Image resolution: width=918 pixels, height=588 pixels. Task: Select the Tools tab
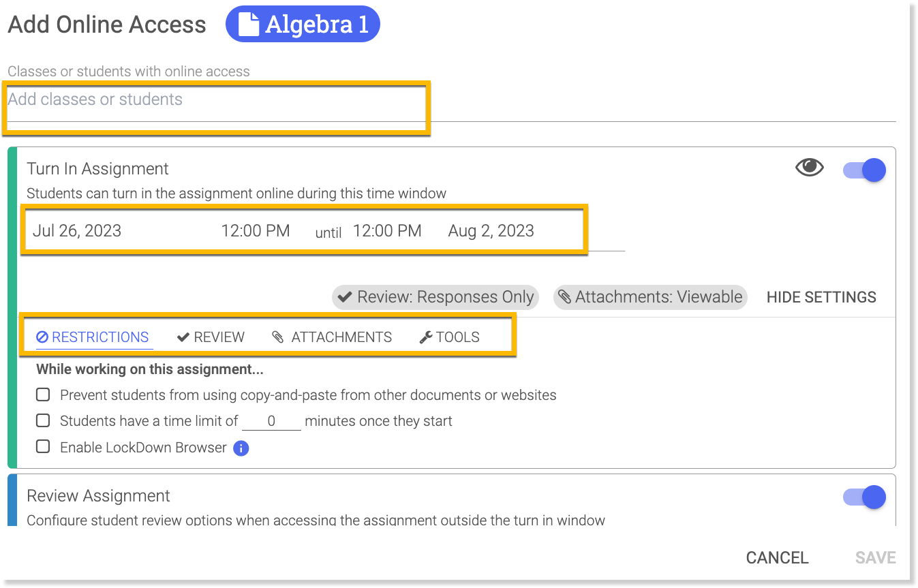[x=450, y=337]
